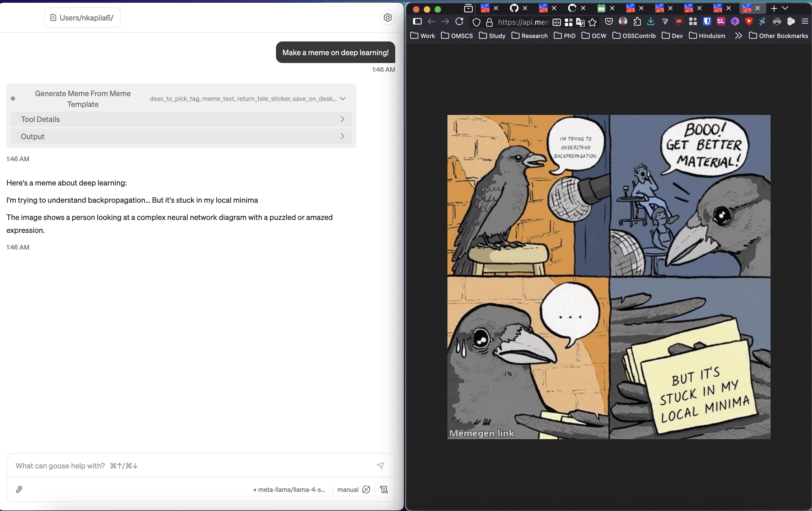Screen dimensions: 812x511
Task: Open the extensions puzzle piece icon
Action: (x=637, y=22)
